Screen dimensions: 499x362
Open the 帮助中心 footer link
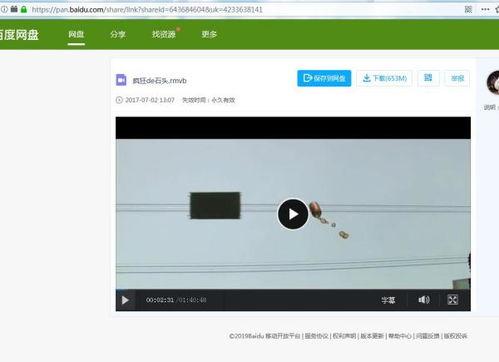click(x=400, y=336)
